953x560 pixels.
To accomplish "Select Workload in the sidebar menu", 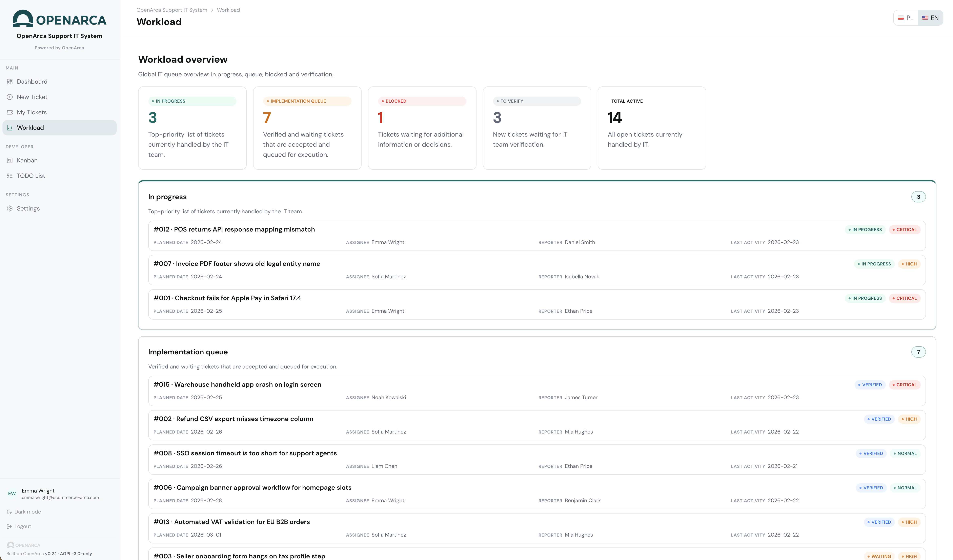I will (30, 127).
